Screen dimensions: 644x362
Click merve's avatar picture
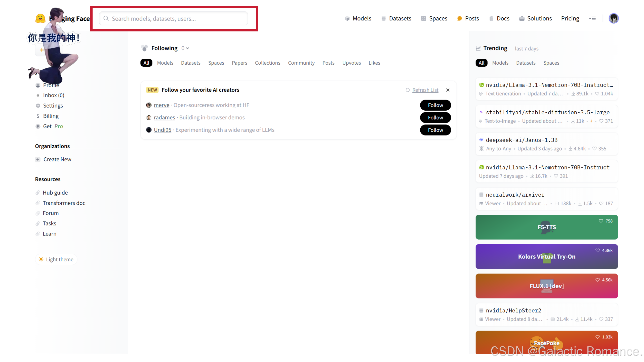click(149, 105)
